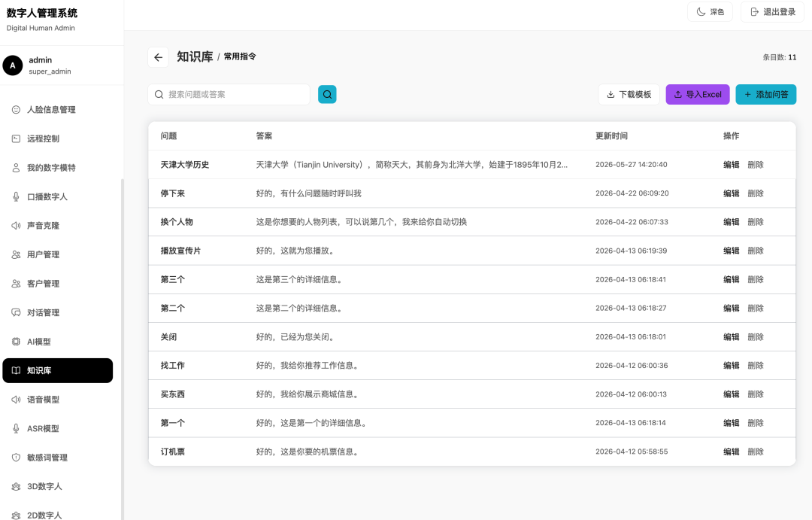Click the 客户管理 users icon
The image size is (812, 520).
[16, 284]
